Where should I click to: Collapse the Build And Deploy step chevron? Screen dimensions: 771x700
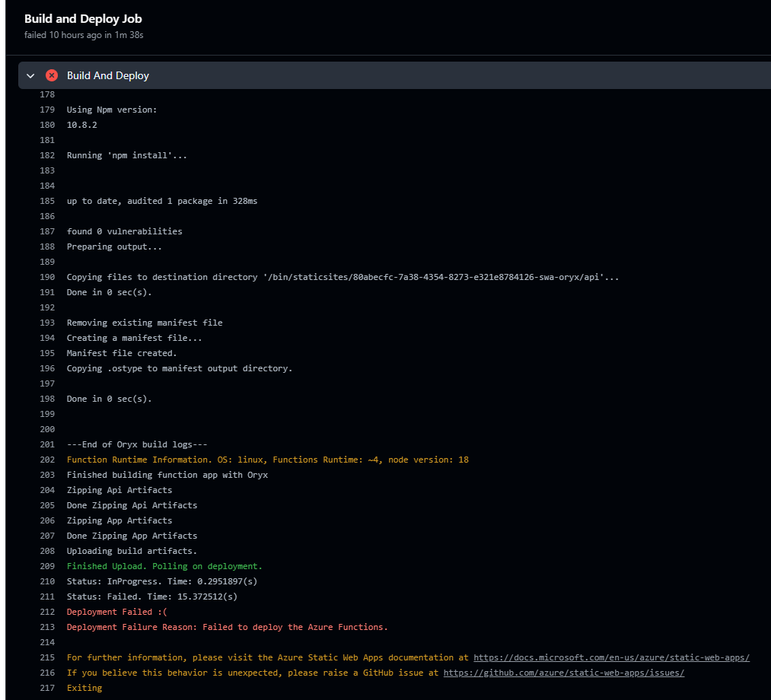(x=30, y=75)
